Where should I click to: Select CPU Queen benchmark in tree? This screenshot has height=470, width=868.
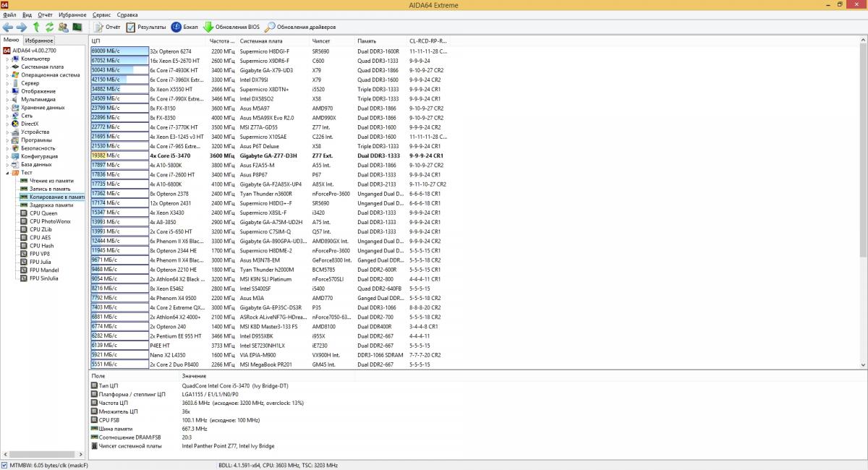point(43,213)
